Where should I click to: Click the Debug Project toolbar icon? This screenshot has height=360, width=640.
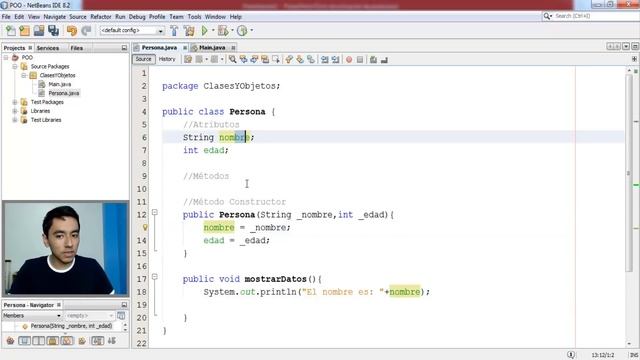223,31
